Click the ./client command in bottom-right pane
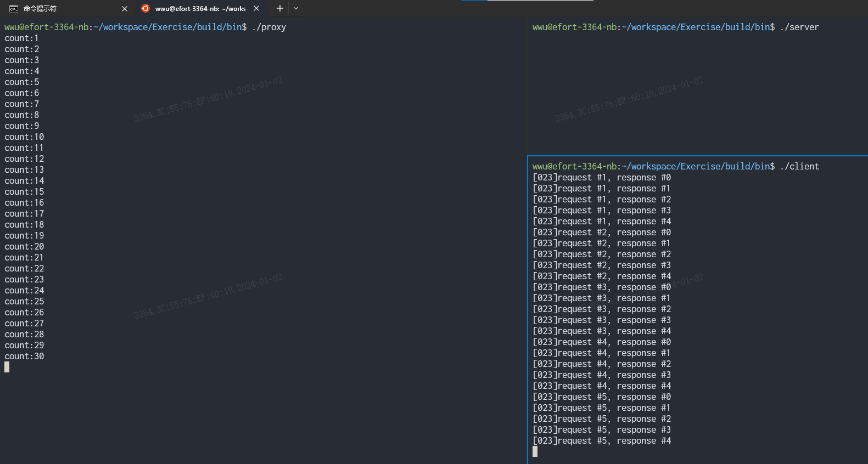Image resolution: width=868 pixels, height=464 pixels. click(799, 166)
